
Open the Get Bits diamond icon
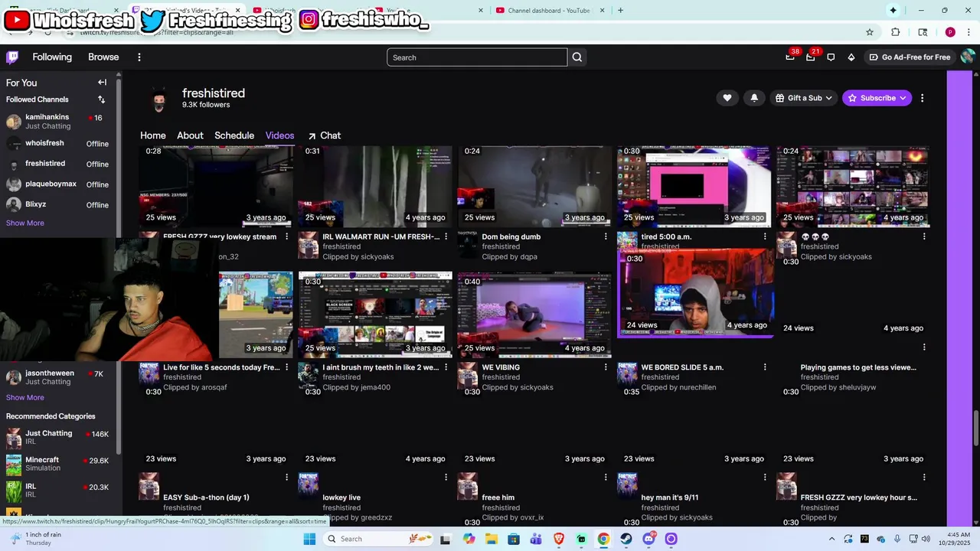[851, 57]
